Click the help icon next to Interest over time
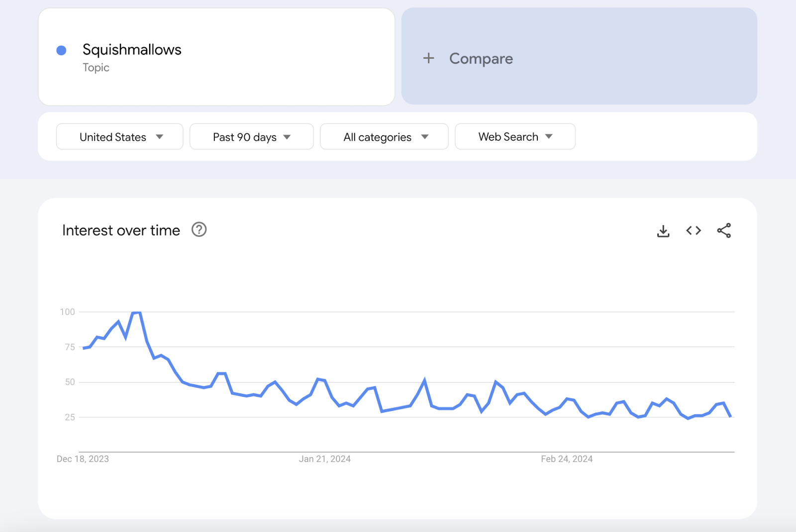The image size is (796, 532). 199,230
